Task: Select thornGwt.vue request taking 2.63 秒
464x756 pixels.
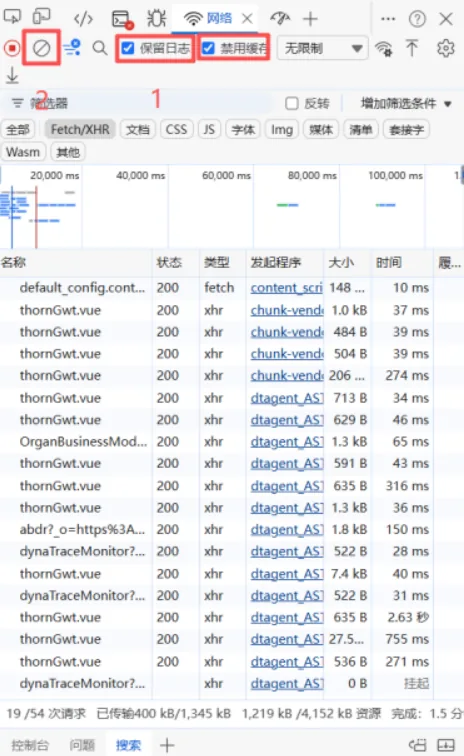Action: [x=60, y=618]
